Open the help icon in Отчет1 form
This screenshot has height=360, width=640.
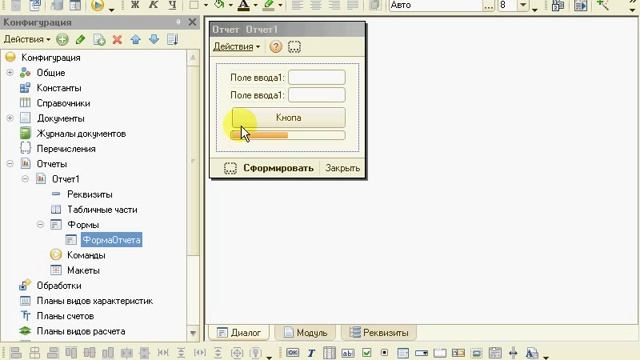click(276, 47)
